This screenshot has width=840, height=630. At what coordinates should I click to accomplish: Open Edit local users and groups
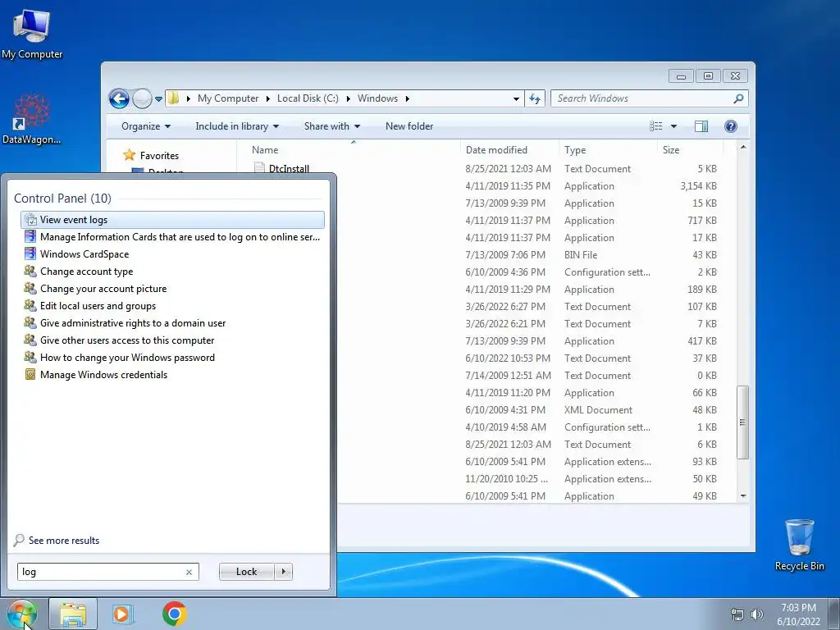tap(172, 305)
